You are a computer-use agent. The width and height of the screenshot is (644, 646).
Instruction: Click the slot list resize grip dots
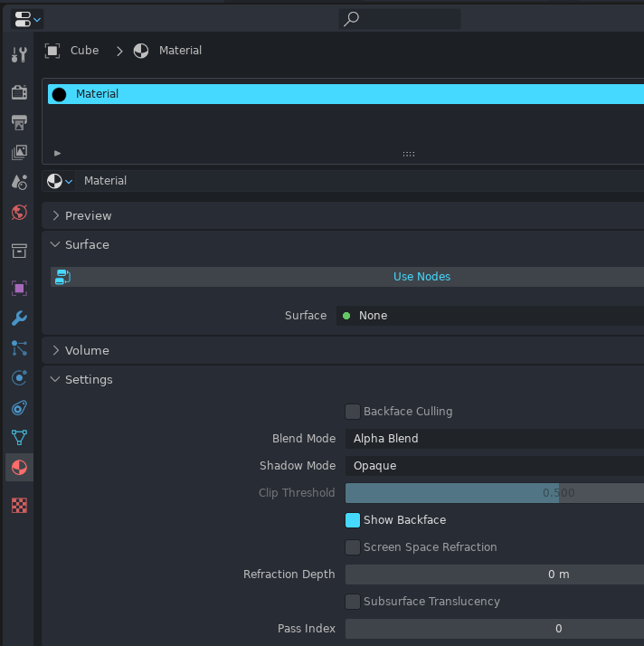click(409, 154)
